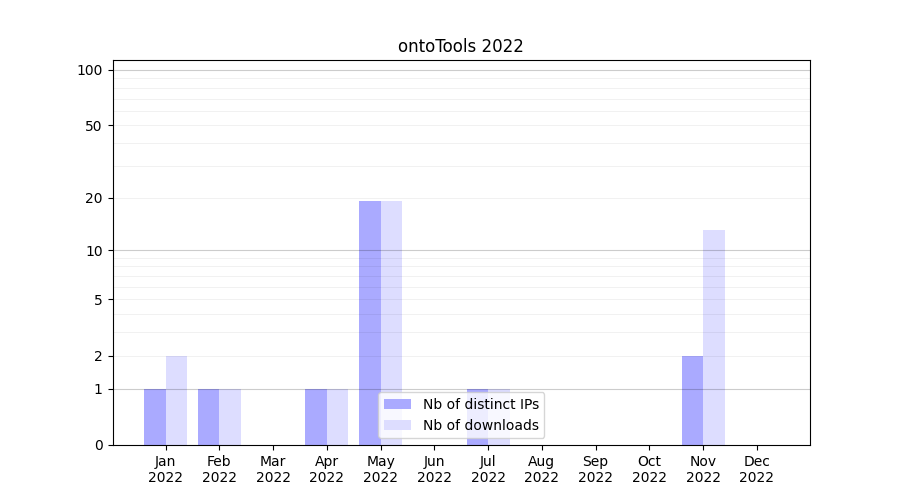Click the January downloads bar
Image resolution: width=900 pixels, height=500 pixels.
pyautogui.click(x=176, y=400)
